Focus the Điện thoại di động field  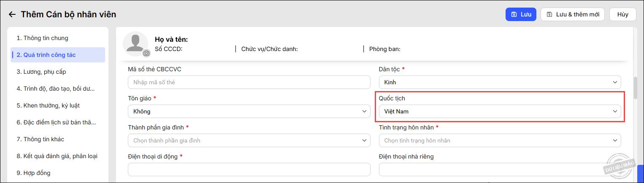(249, 169)
